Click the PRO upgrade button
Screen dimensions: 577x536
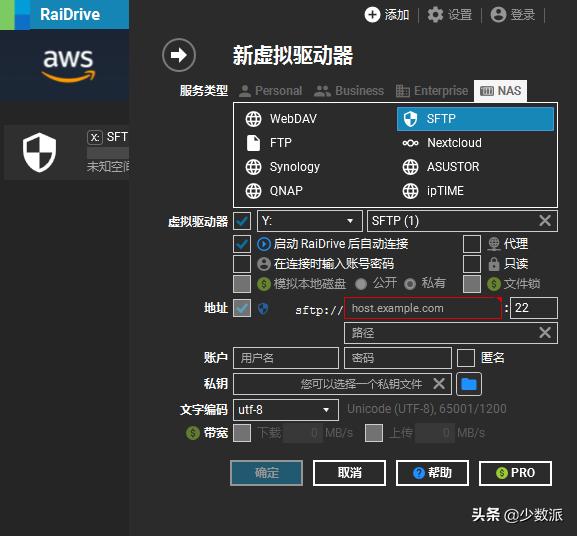point(515,473)
